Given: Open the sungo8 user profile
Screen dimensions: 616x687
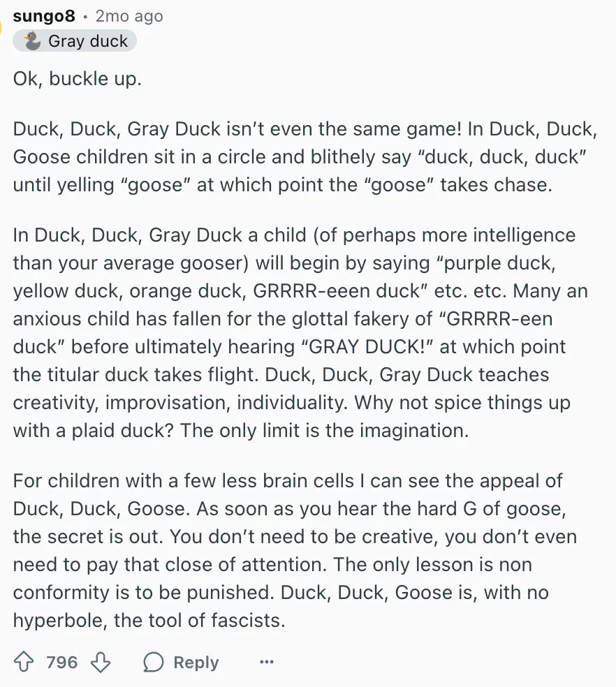Looking at the screenshot, I should pyautogui.click(x=44, y=15).
